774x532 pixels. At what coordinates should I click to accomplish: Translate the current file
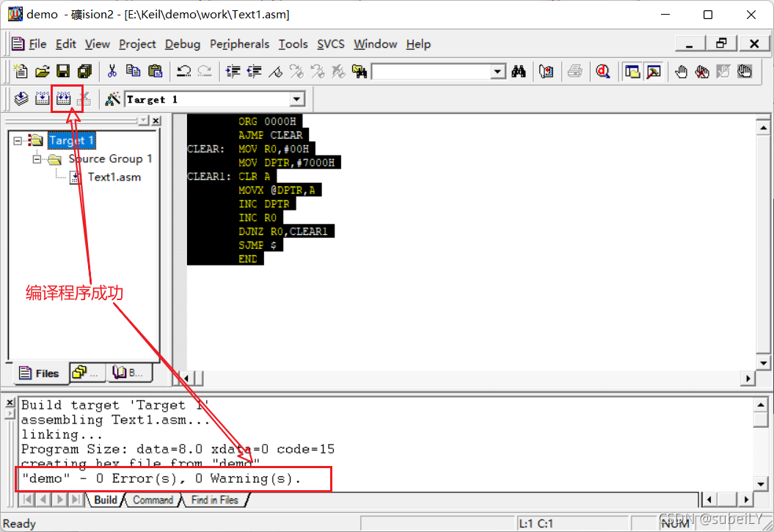(21, 99)
